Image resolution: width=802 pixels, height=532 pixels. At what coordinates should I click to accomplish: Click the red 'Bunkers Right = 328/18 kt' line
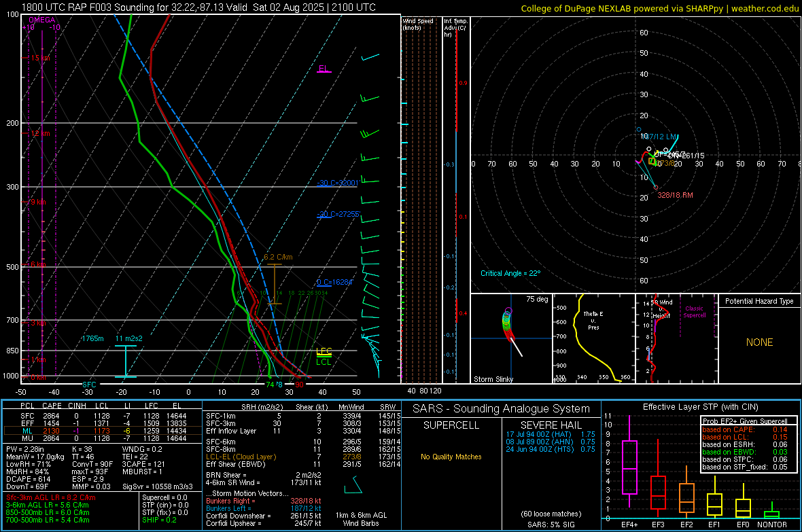coord(264,501)
